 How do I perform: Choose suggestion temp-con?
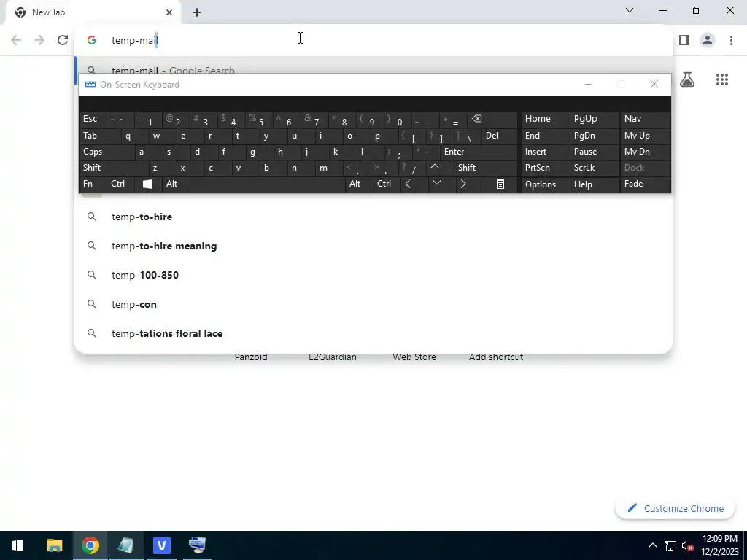click(373, 304)
